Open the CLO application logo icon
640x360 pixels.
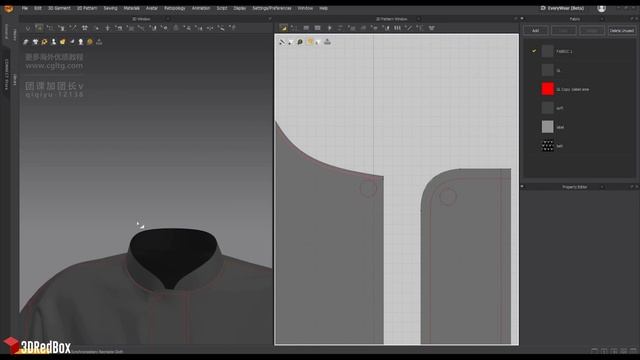[9, 8]
